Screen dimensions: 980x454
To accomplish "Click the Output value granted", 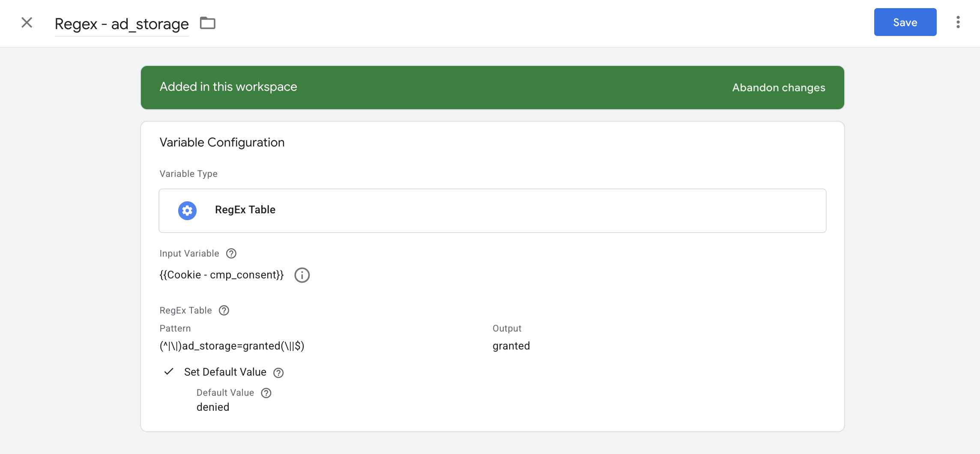I will pos(511,346).
